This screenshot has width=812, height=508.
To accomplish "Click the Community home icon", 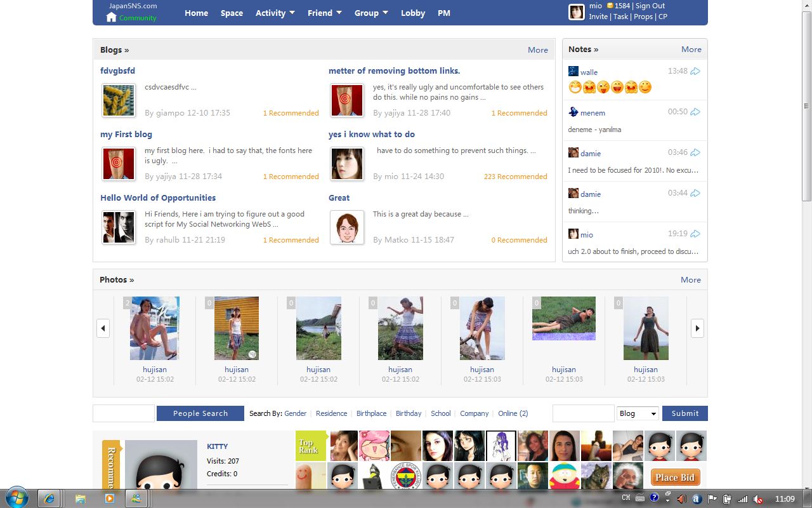I will pos(111,17).
